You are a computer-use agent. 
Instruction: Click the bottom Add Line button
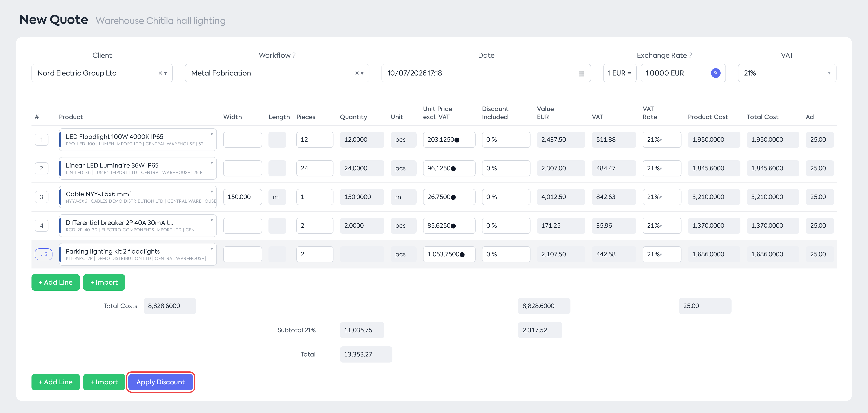coord(56,382)
